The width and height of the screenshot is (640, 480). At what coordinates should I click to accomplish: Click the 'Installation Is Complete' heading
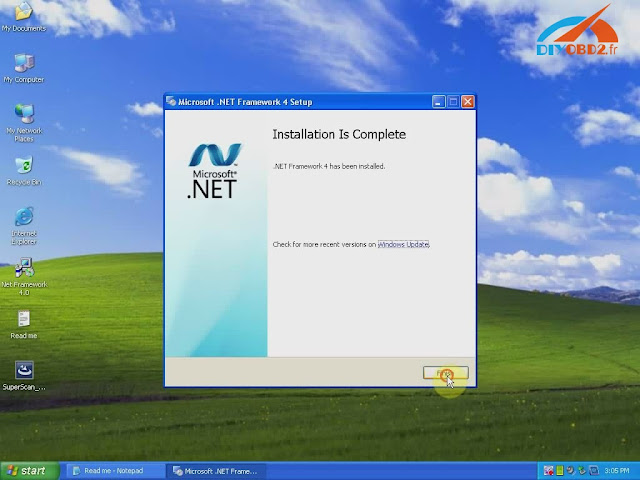coord(339,135)
